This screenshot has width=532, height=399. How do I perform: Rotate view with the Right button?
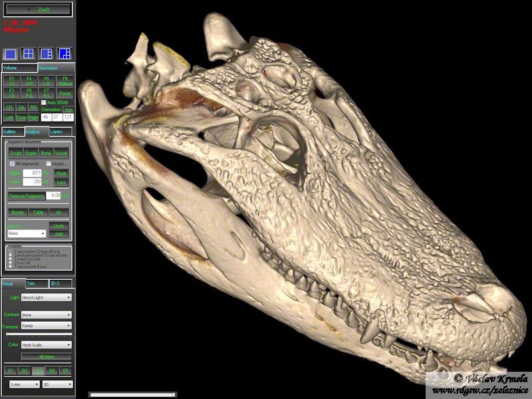pos(33,118)
